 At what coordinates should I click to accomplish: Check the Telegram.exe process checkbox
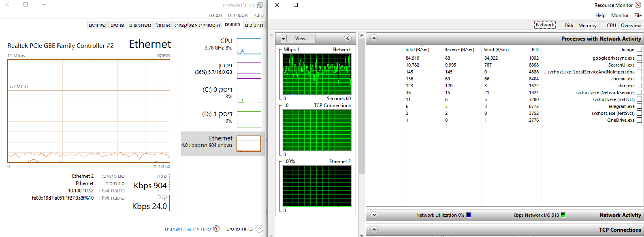(639, 106)
